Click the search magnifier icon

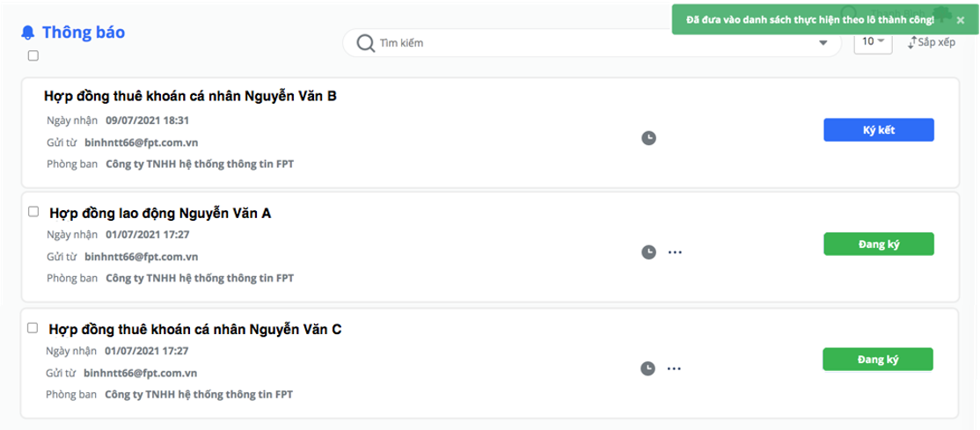[x=366, y=42]
